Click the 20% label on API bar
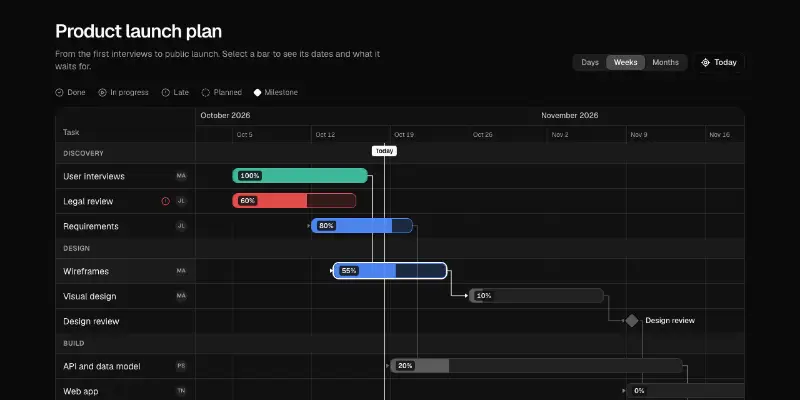Image resolution: width=800 pixels, height=400 pixels. [405, 365]
